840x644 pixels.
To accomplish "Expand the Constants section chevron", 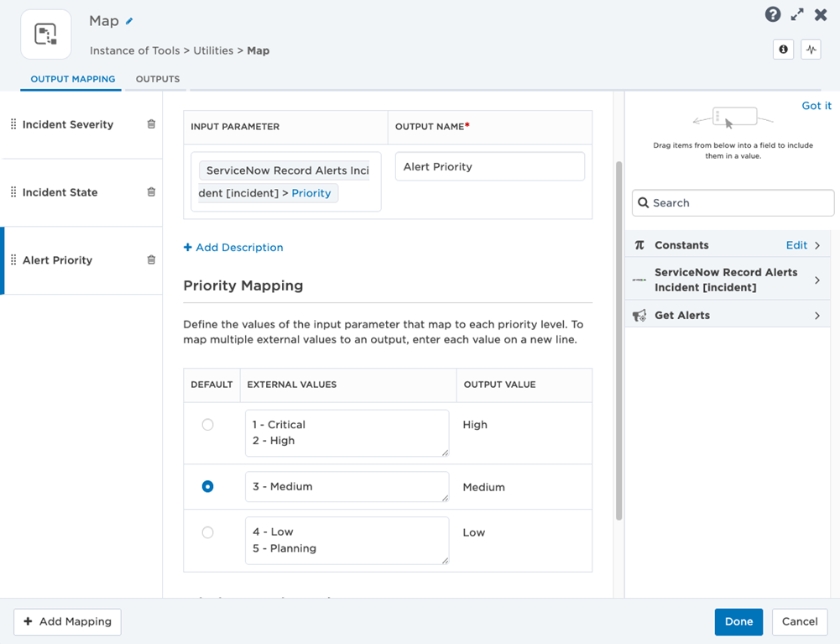I will [817, 245].
